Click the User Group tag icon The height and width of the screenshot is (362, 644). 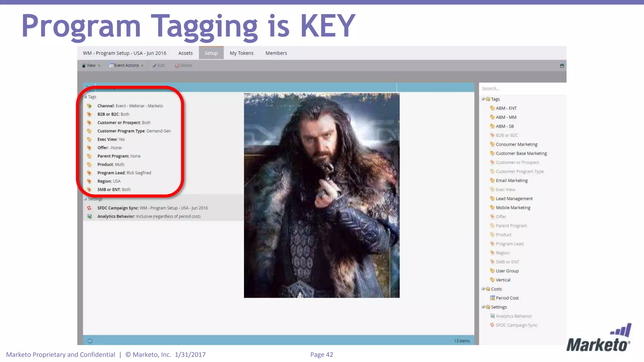click(x=492, y=271)
